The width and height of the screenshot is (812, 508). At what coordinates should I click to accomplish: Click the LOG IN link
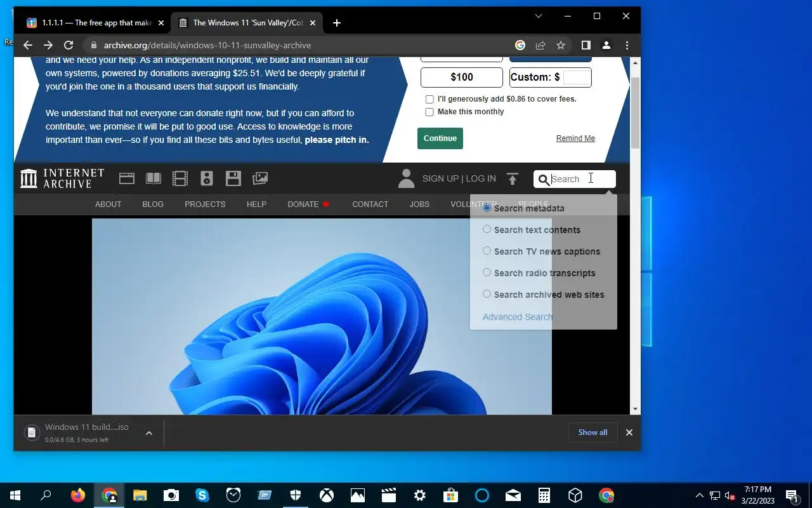pos(481,178)
